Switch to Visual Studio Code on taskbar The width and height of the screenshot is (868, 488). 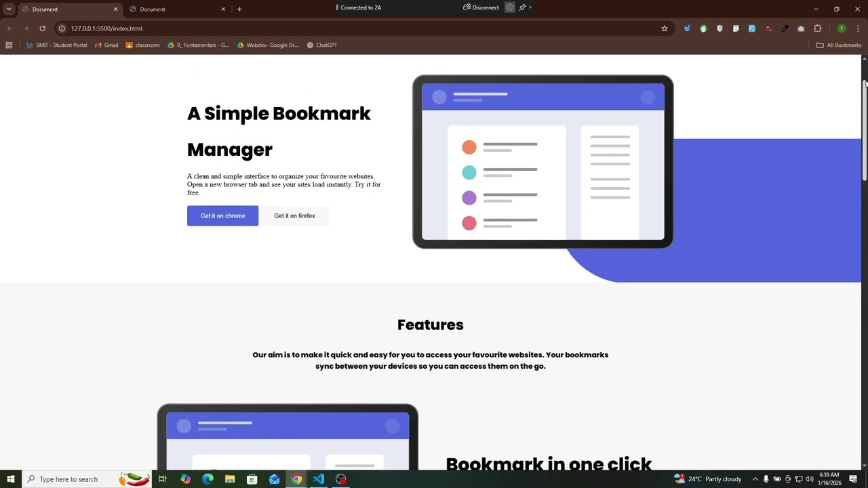pos(319,479)
